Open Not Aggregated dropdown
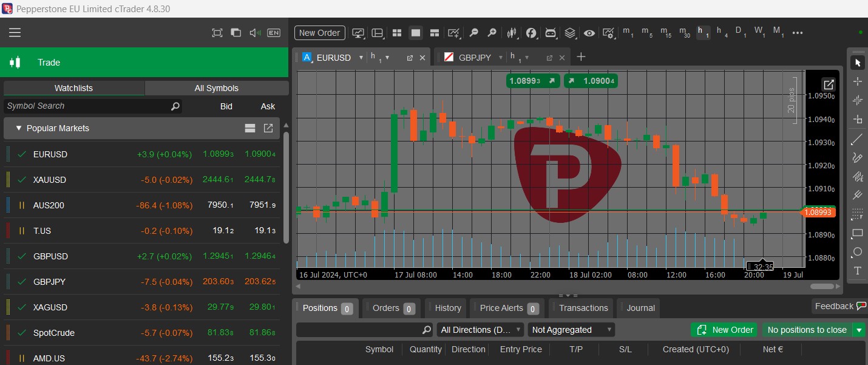Screen dimensions: 868x365 pos(571,330)
